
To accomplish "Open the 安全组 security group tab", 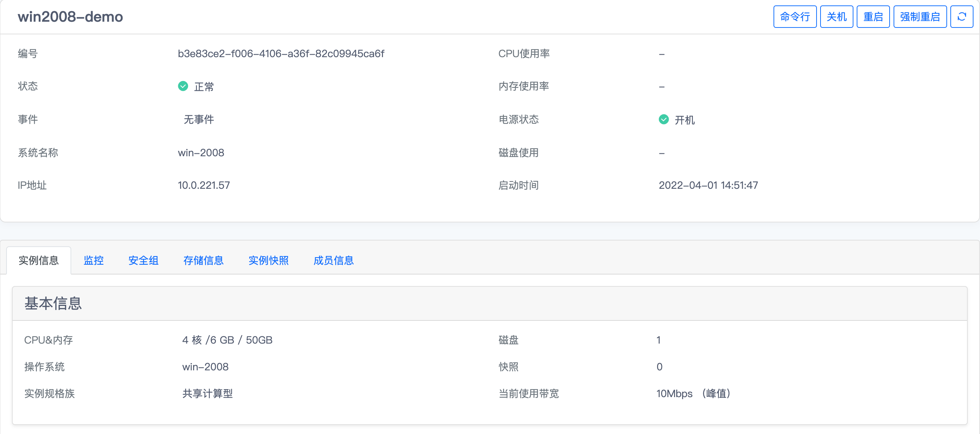I will (144, 260).
